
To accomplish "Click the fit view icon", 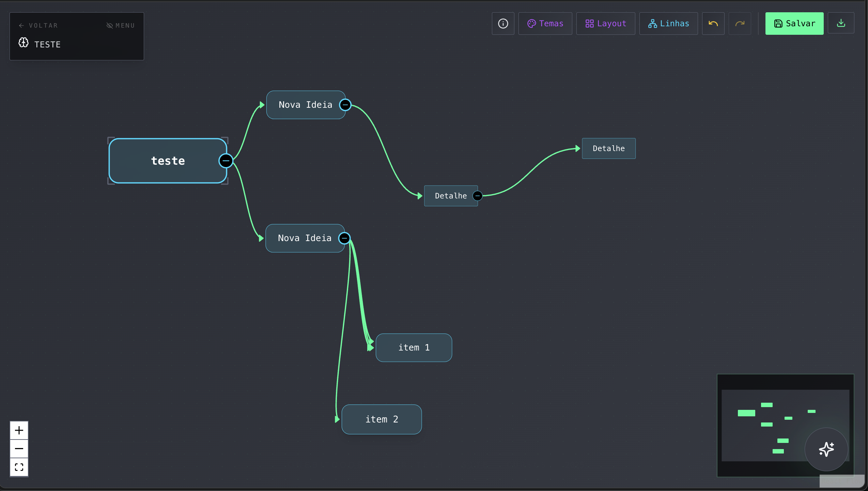I will (19, 467).
